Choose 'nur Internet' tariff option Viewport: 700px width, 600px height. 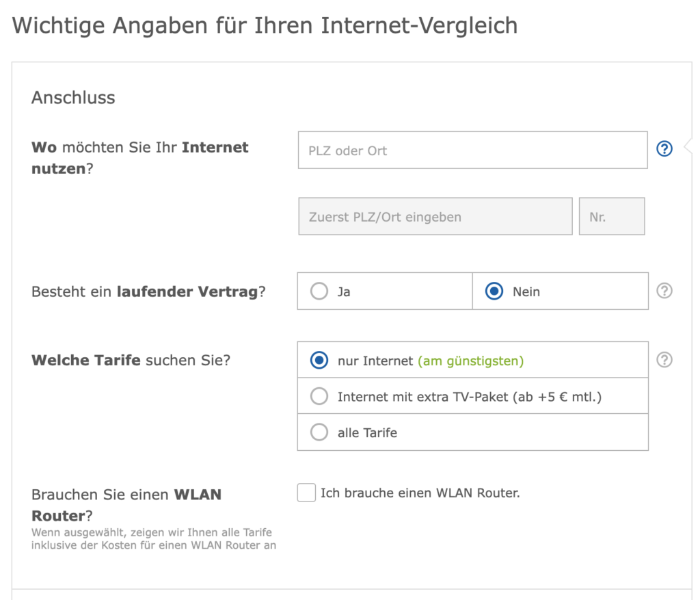(473, 360)
